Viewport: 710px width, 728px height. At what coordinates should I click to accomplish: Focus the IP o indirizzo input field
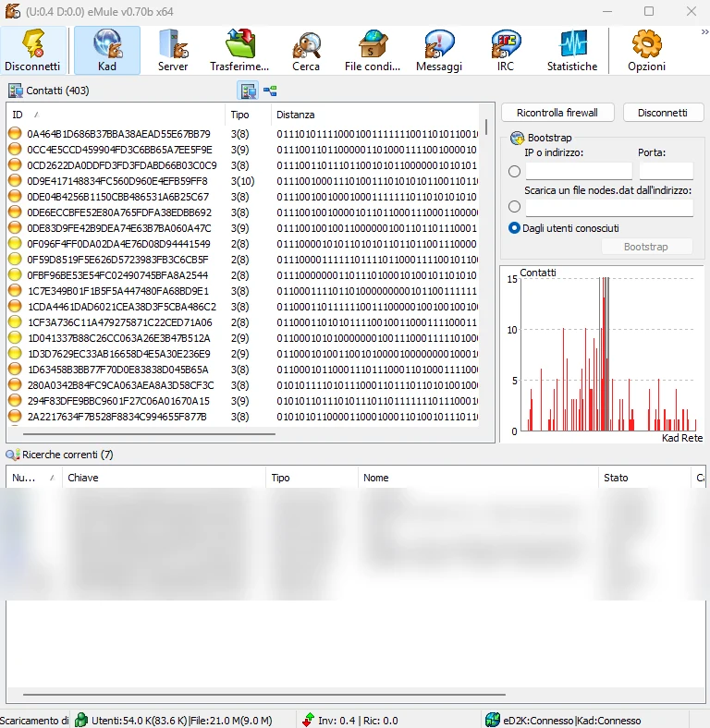tap(579, 171)
